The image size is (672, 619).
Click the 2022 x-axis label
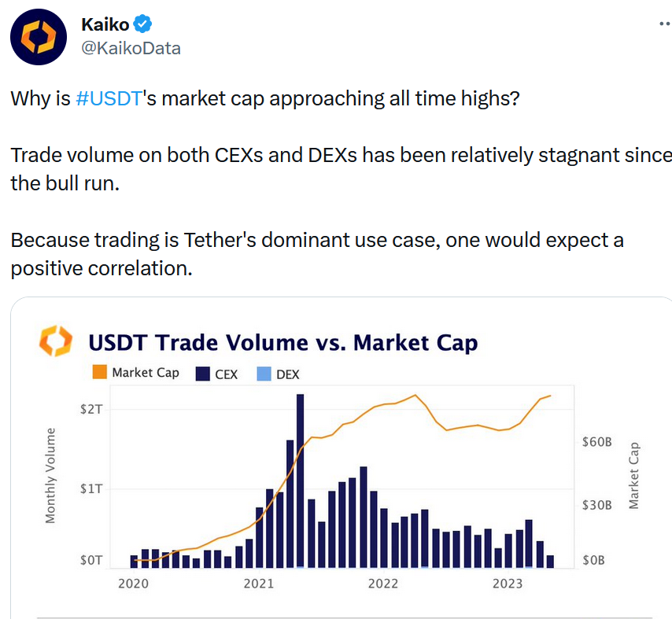click(383, 583)
